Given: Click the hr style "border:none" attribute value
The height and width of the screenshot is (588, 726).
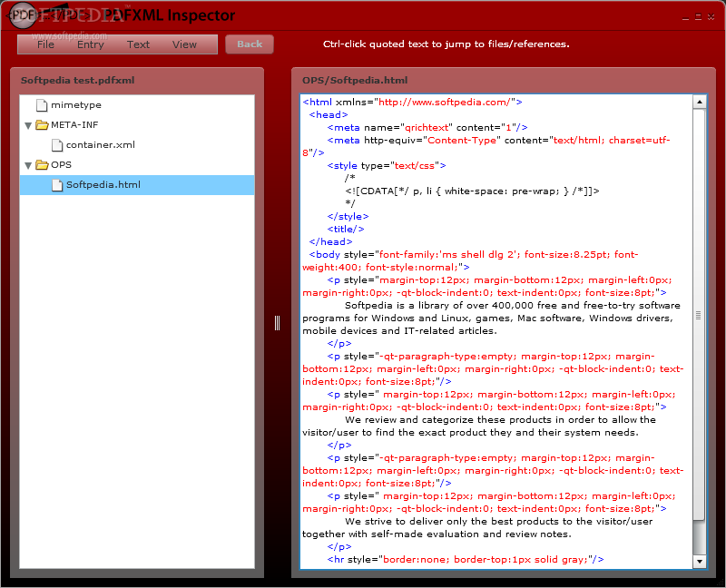Looking at the screenshot, I should tap(486, 560).
